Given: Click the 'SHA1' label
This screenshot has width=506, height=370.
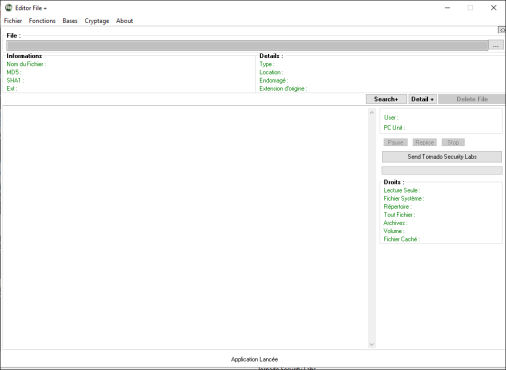Looking at the screenshot, I should click(15, 80).
